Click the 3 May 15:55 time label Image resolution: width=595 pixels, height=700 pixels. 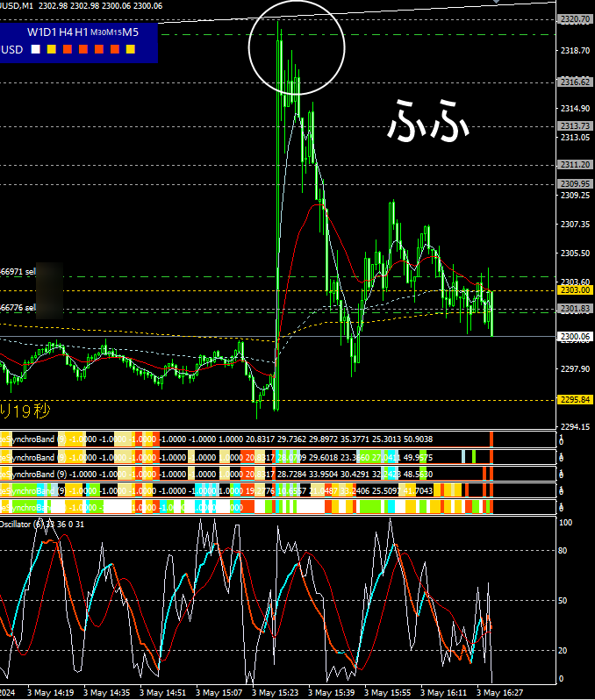(387, 693)
